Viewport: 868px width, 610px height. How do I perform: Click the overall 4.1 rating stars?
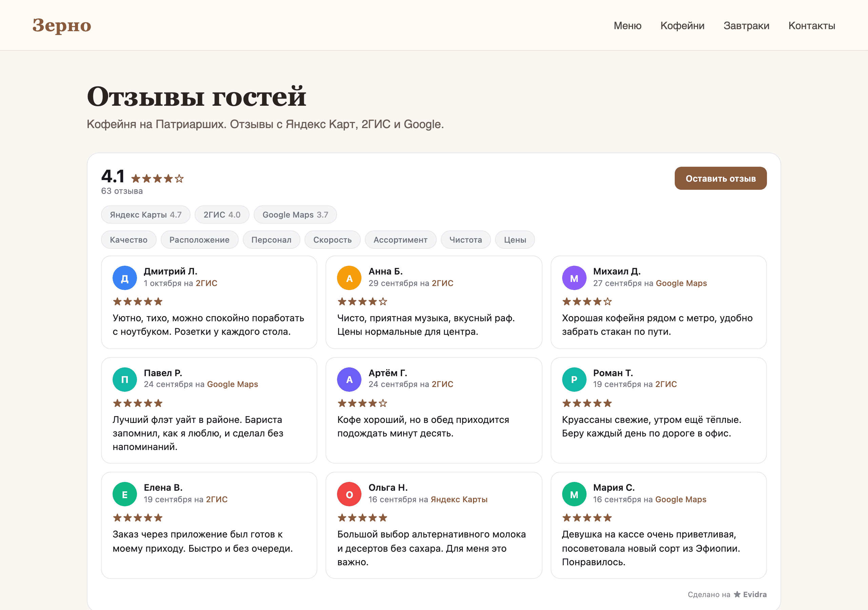(x=157, y=178)
